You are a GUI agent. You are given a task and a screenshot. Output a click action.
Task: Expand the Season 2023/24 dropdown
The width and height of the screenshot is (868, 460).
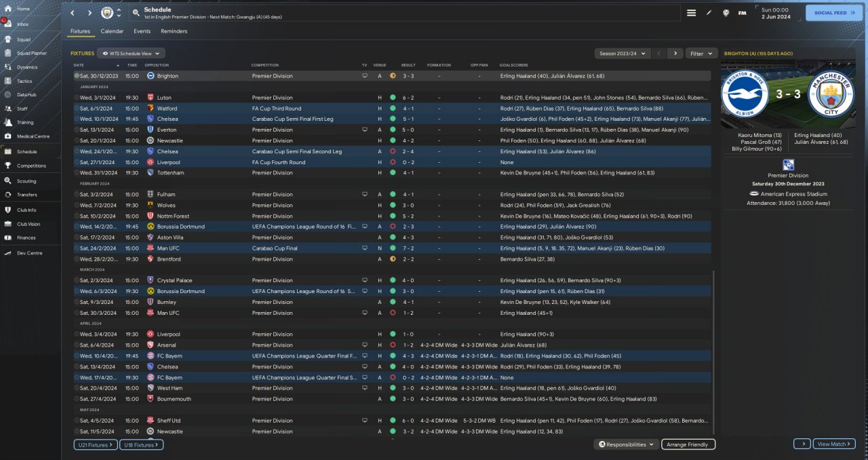(622, 53)
